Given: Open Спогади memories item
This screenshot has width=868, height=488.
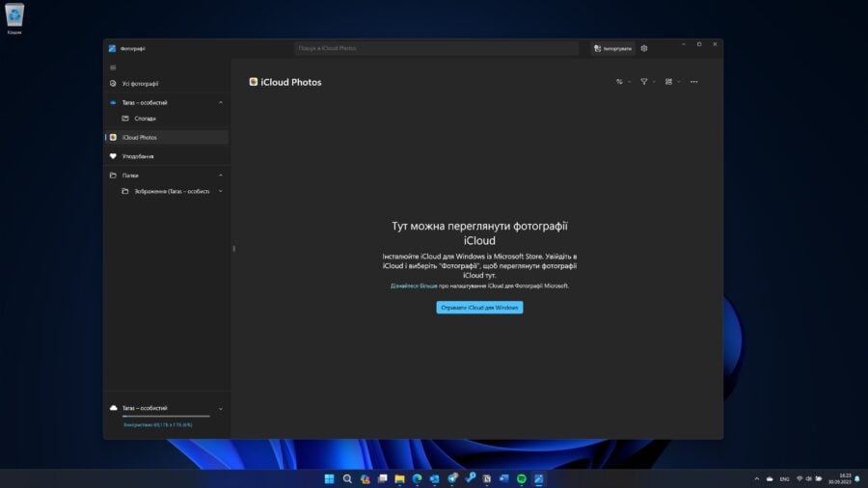Looking at the screenshot, I should click(x=166, y=119).
